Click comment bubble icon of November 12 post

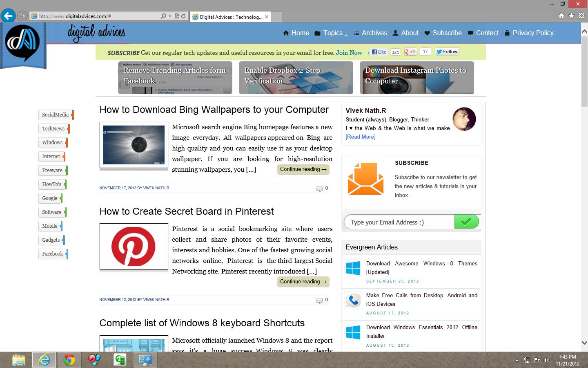319,301
